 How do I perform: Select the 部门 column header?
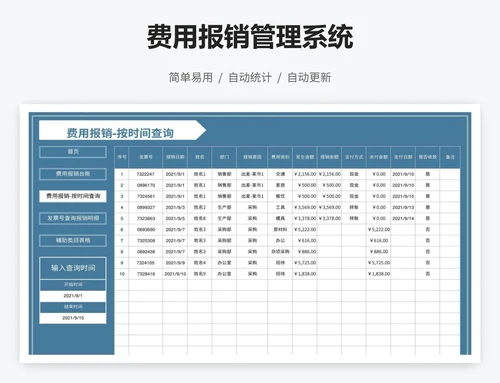[224, 157]
